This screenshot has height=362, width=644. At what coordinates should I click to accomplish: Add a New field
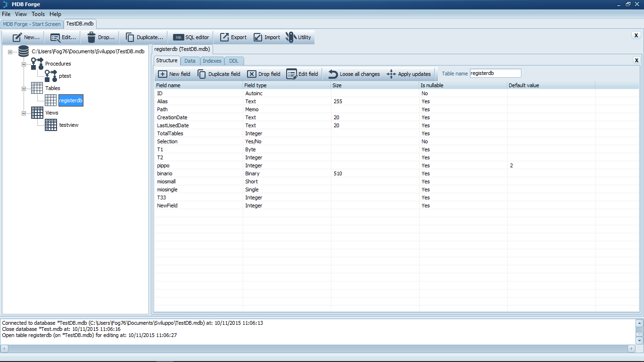[x=174, y=74]
